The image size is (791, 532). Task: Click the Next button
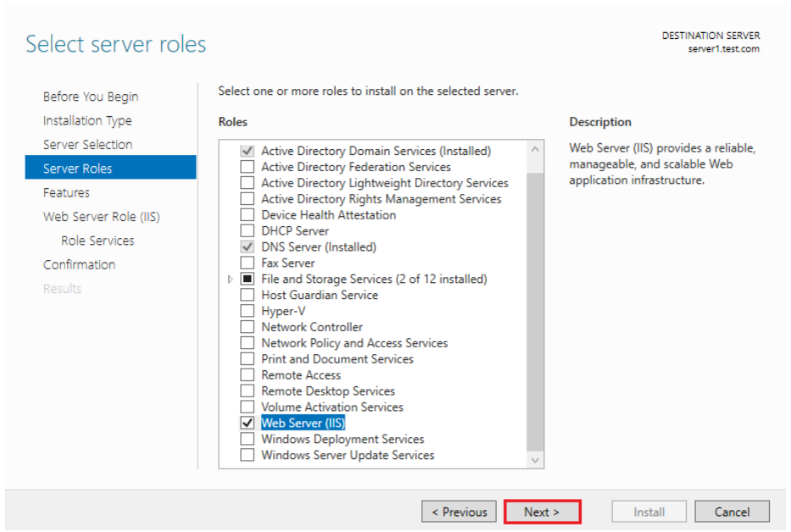coord(542,512)
